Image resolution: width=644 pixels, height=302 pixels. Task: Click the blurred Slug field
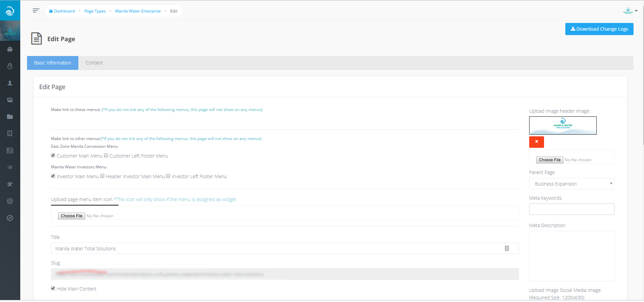click(285, 274)
